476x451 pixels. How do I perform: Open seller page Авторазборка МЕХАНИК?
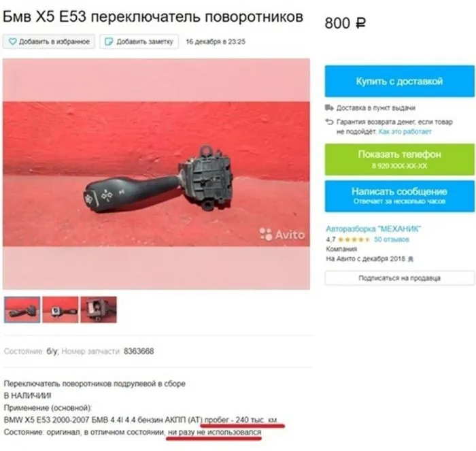click(374, 229)
